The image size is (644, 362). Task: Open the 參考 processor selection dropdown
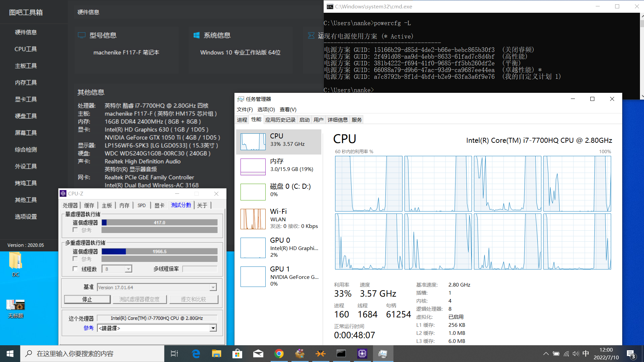213,328
